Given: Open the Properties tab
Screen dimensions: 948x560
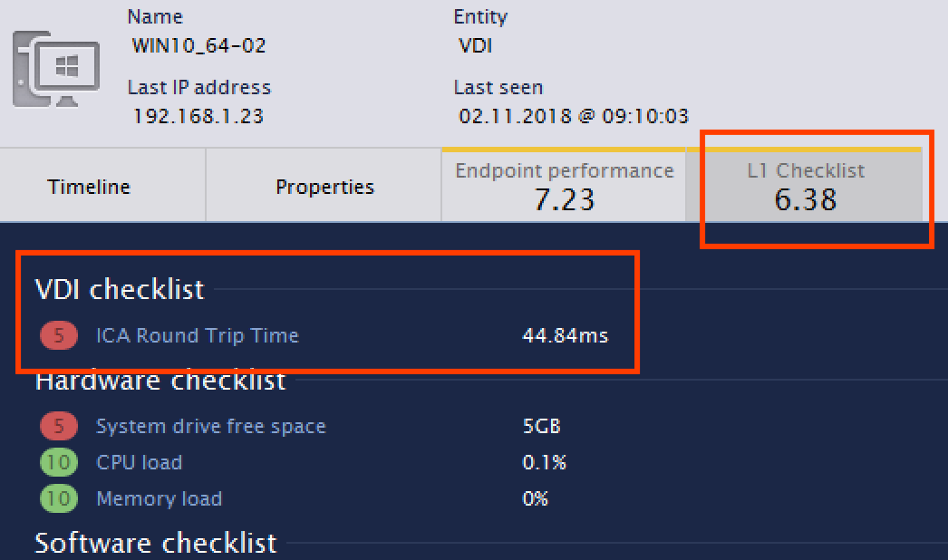Looking at the screenshot, I should 324,187.
